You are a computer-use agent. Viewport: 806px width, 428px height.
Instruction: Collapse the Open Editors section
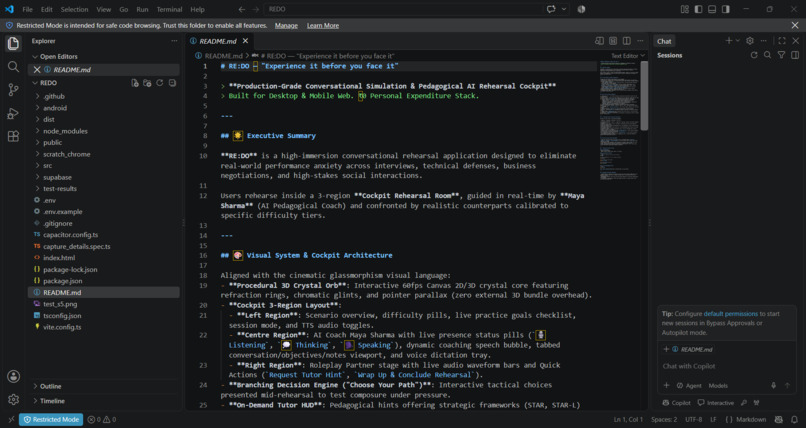click(x=105, y=57)
